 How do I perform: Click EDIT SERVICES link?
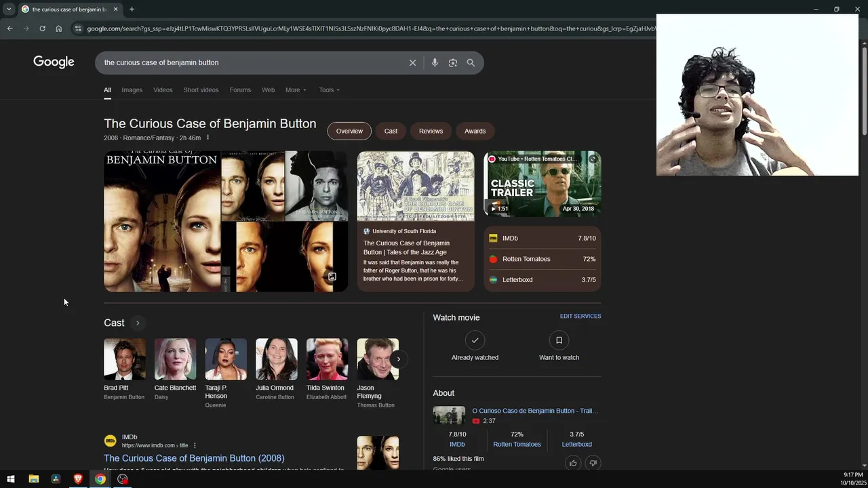[580, 317]
